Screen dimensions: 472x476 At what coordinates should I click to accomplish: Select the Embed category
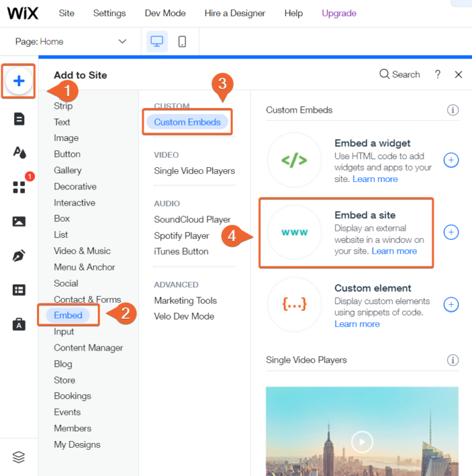tap(68, 315)
